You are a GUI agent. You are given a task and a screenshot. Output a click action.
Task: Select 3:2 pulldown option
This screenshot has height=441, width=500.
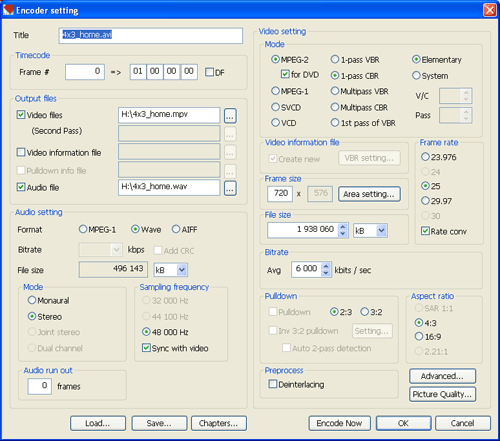click(364, 312)
